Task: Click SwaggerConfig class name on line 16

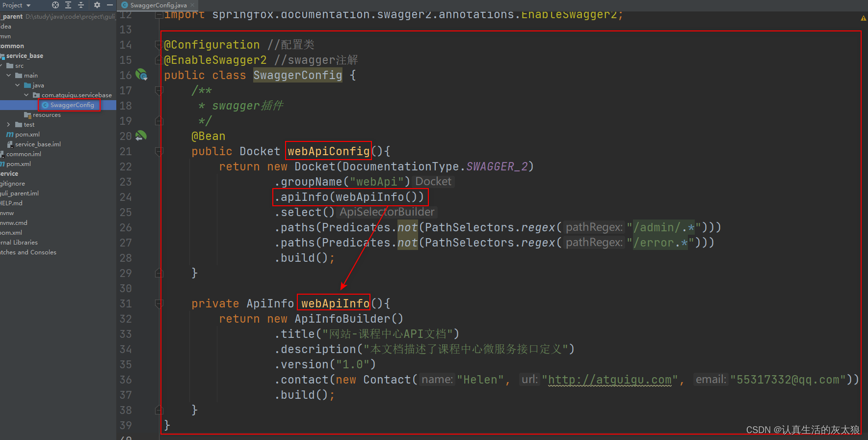Action: pos(297,75)
